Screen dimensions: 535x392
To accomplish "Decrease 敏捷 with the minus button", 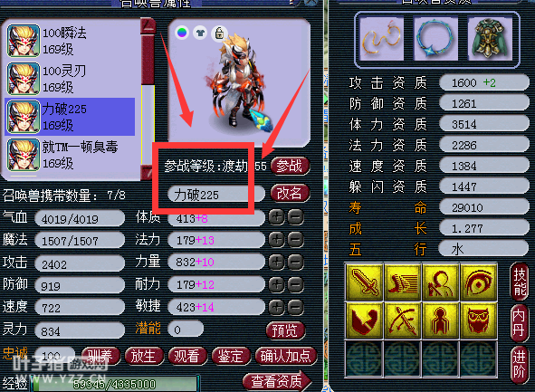I will click(295, 307).
